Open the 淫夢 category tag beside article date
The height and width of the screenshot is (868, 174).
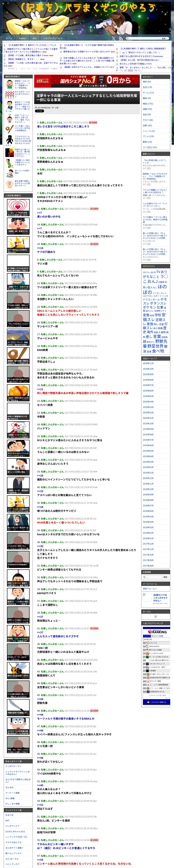57,107
